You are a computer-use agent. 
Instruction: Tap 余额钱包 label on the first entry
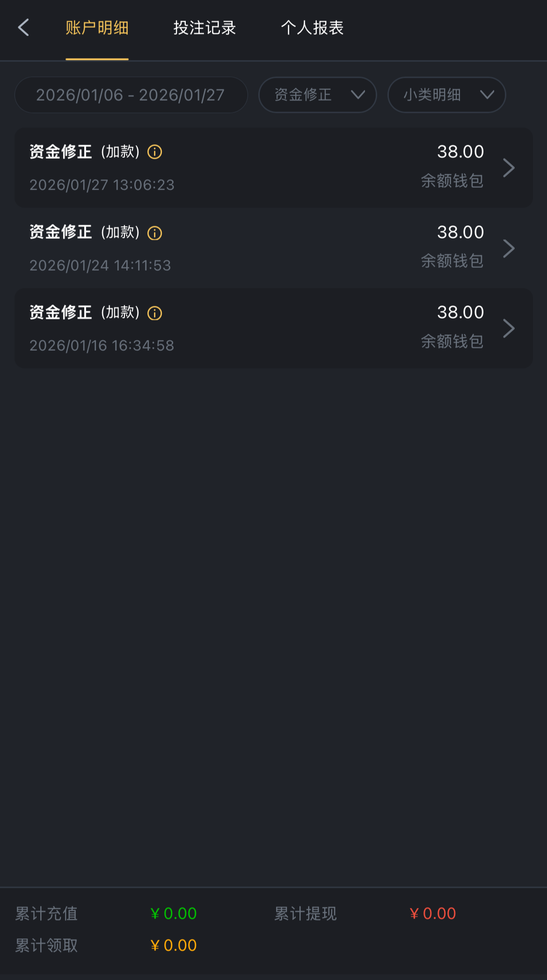point(452,181)
